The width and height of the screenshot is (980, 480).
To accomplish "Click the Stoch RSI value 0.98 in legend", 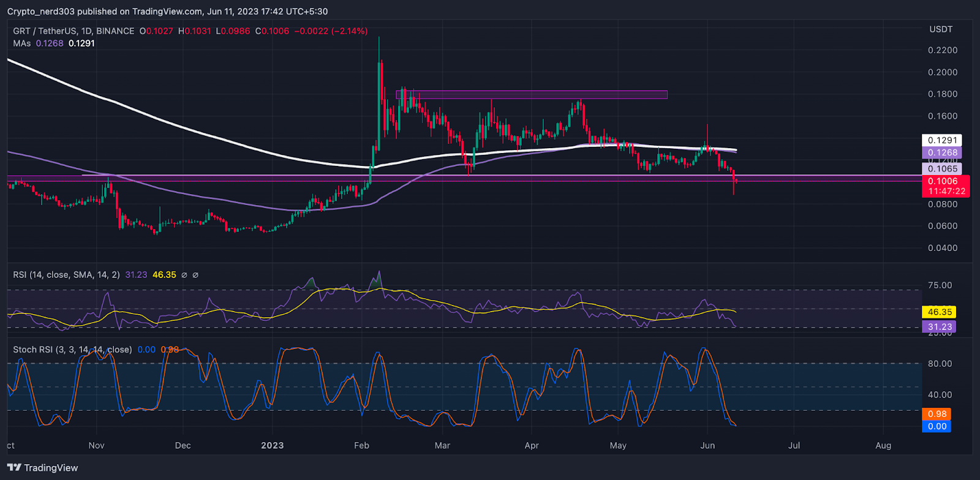I will pyautogui.click(x=170, y=350).
